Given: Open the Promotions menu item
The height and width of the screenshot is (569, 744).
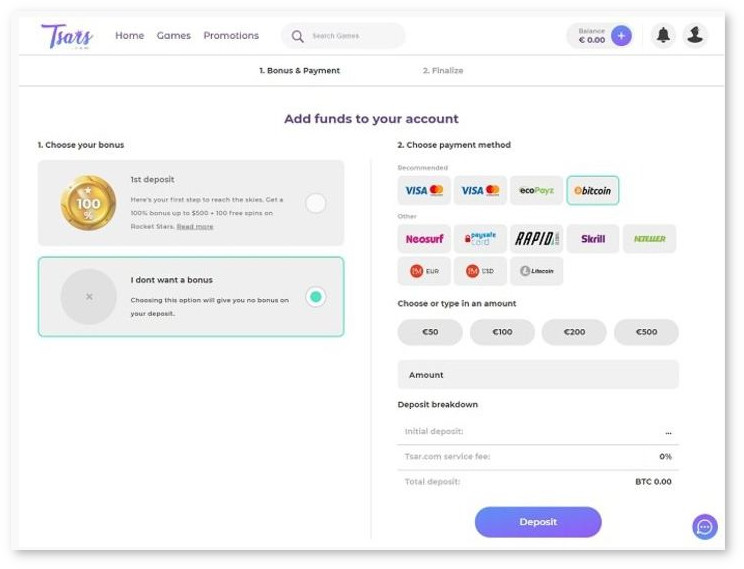Looking at the screenshot, I should tap(231, 36).
